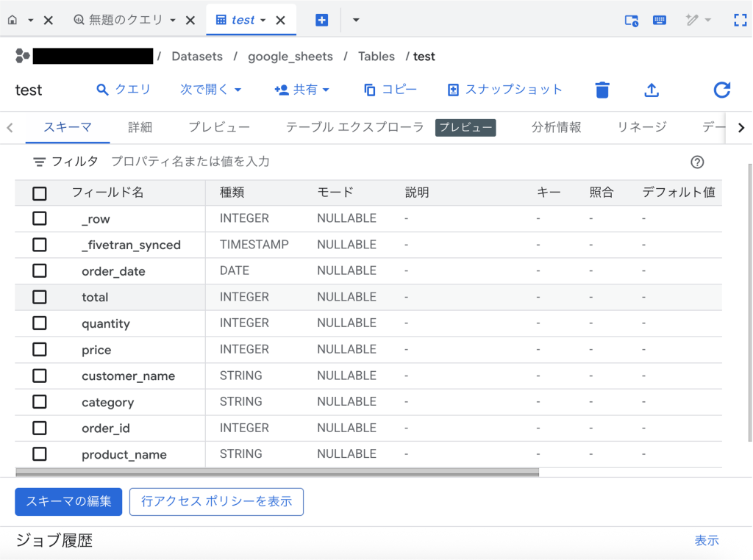753x560 pixels.
Task: Enter fullscreen mode via expand icon
Action: 738,20
